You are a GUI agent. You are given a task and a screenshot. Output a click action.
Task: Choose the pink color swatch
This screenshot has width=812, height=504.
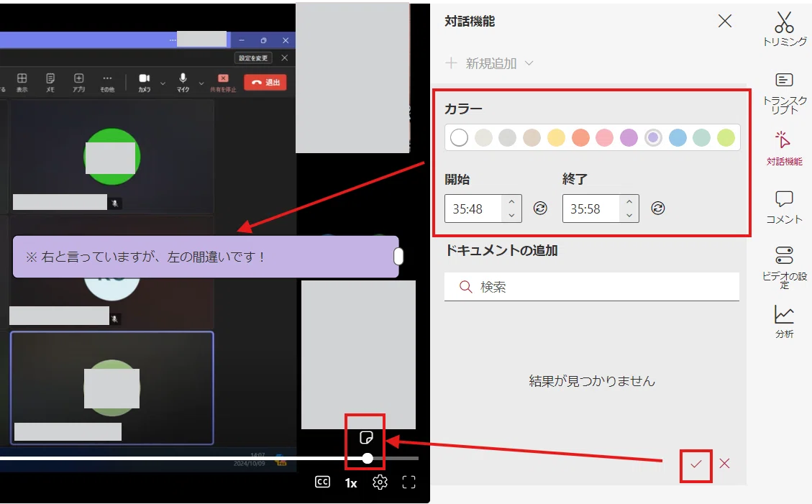point(604,137)
